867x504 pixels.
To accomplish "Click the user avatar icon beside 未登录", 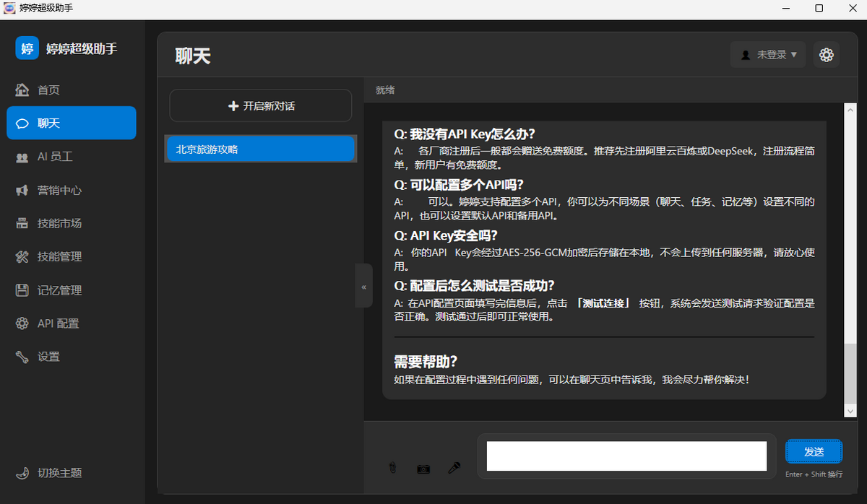I will (746, 55).
